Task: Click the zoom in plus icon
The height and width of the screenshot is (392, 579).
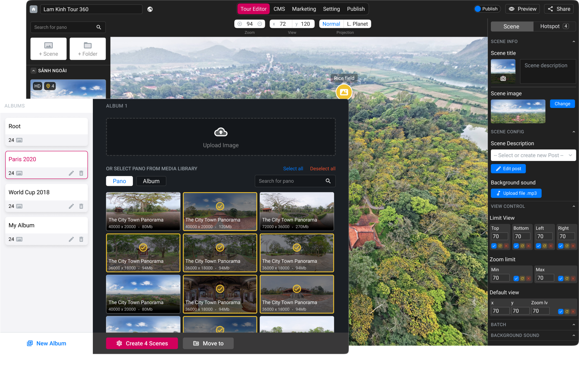Action: tap(240, 24)
